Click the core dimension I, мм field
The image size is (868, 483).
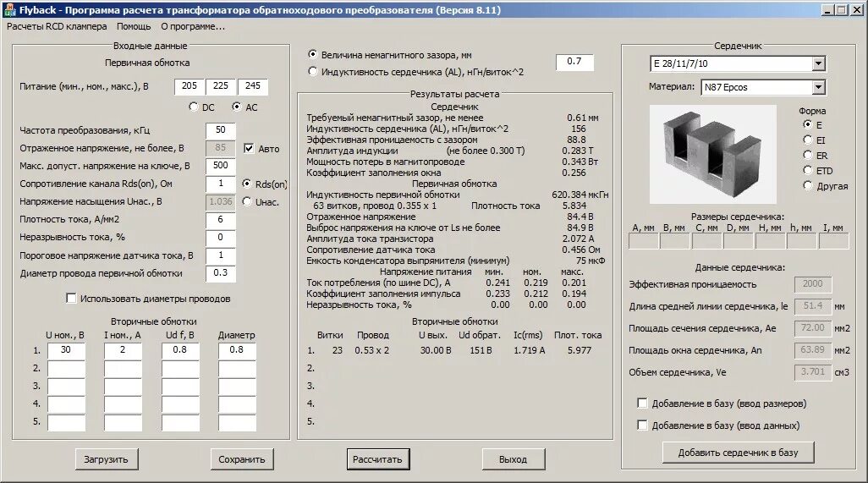coord(833,241)
